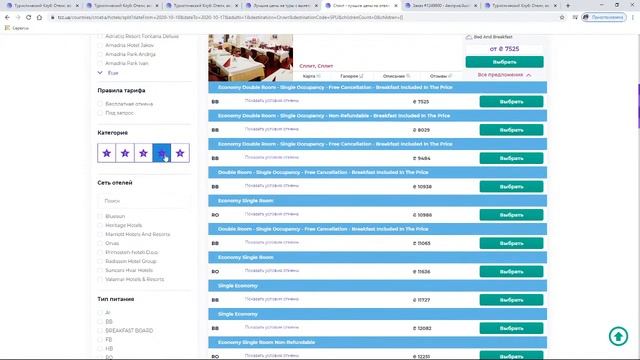
Task: Select the second star category
Action: coord(125,153)
